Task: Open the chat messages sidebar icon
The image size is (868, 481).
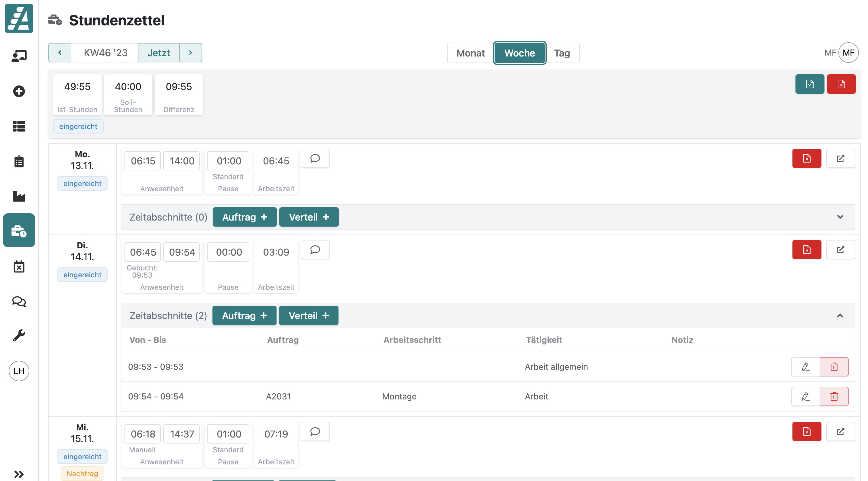Action: [19, 301]
